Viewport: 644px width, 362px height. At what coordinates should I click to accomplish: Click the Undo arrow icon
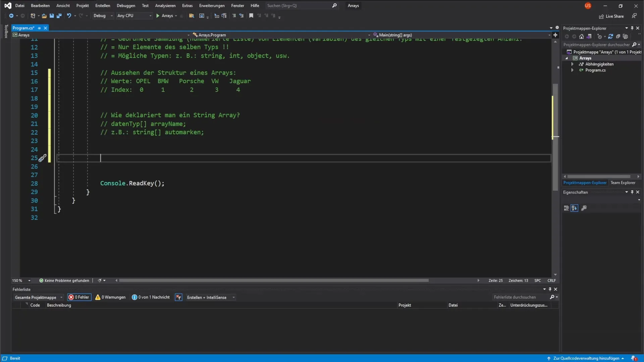tap(69, 16)
